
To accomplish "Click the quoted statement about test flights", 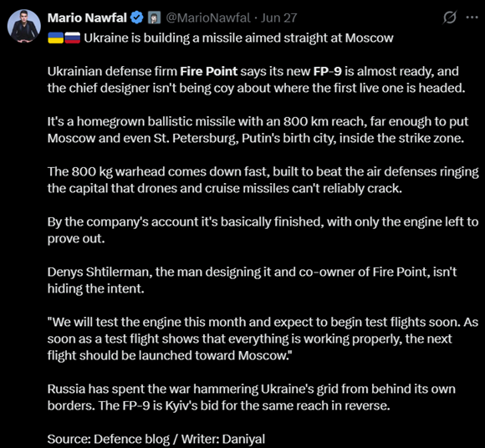I will point(263,339).
